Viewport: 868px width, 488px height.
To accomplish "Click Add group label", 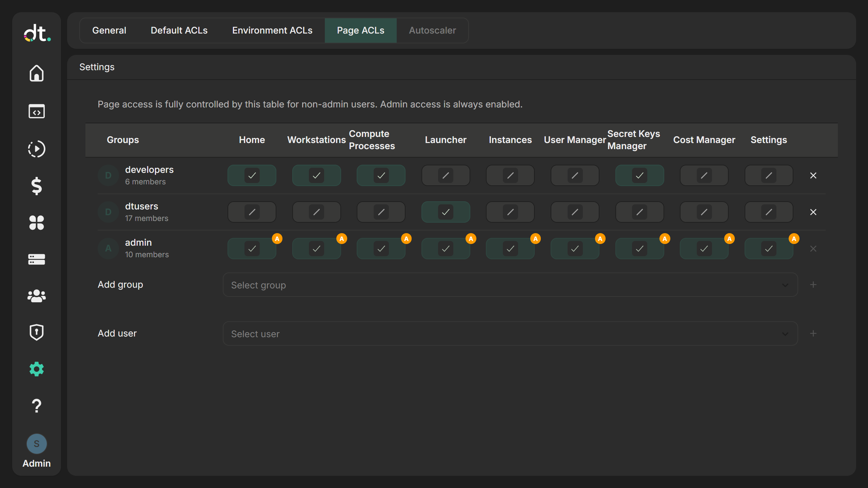I will pyautogui.click(x=120, y=285).
